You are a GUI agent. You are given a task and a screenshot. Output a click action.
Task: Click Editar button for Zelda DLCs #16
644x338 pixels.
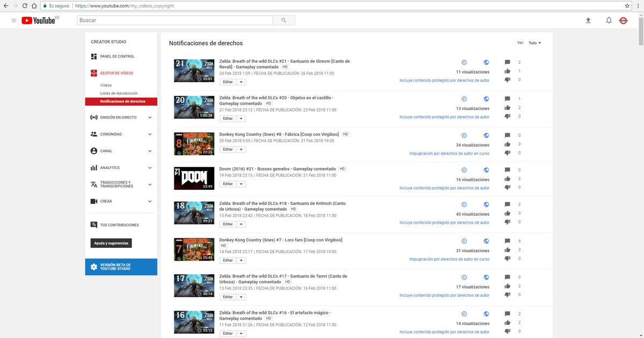coord(228,333)
